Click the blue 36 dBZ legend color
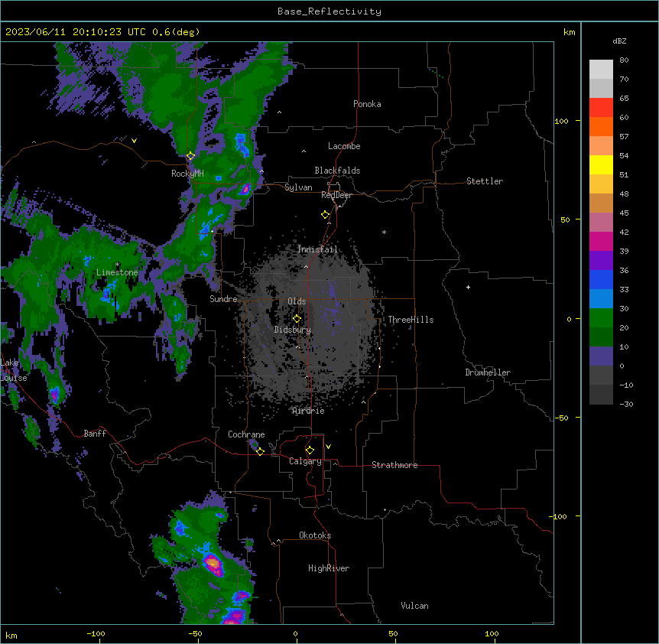Image resolution: width=659 pixels, height=644 pixels. pyautogui.click(x=601, y=279)
